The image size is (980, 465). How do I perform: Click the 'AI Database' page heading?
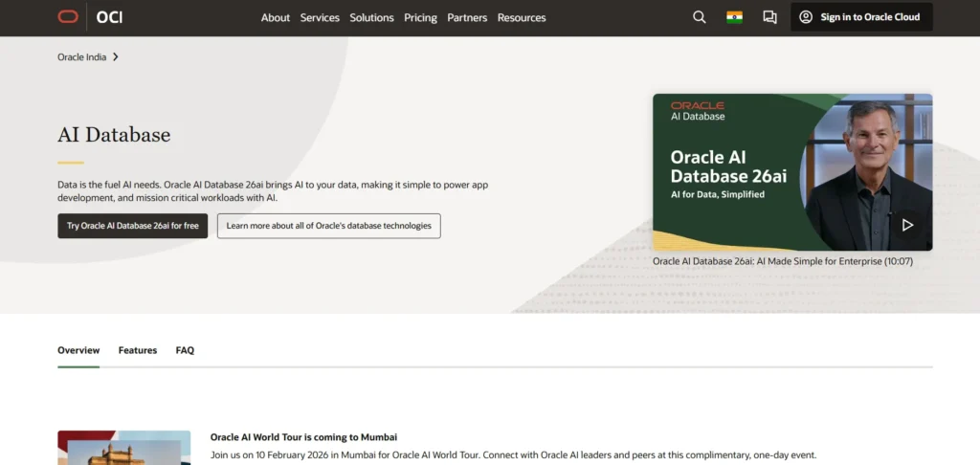[x=114, y=134]
